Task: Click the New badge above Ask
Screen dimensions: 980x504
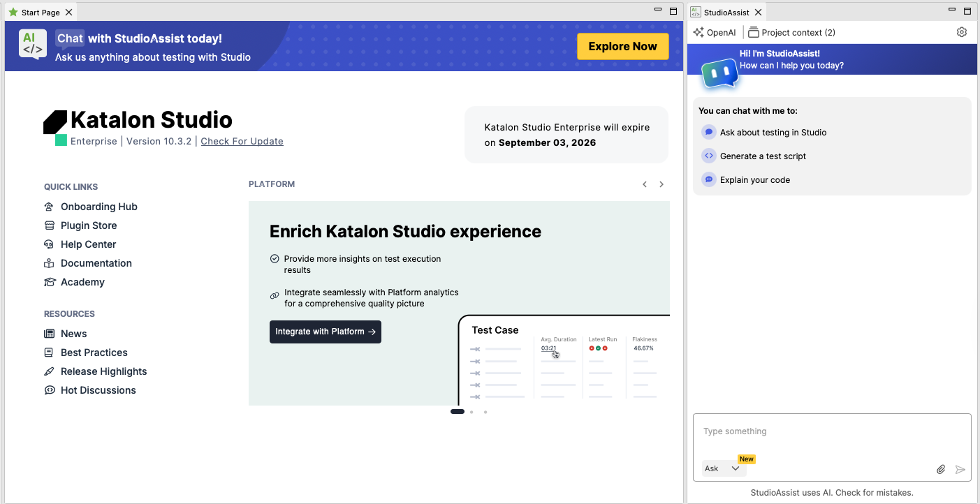Action: pos(747,459)
